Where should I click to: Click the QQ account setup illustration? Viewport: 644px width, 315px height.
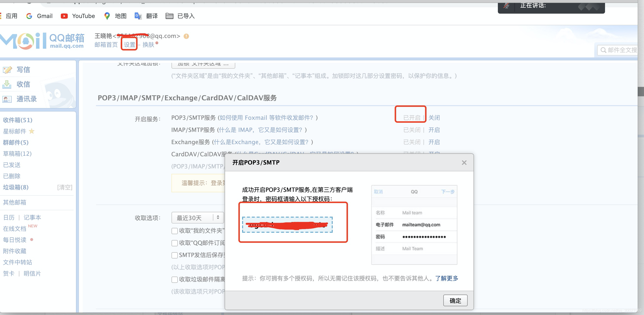tap(414, 225)
